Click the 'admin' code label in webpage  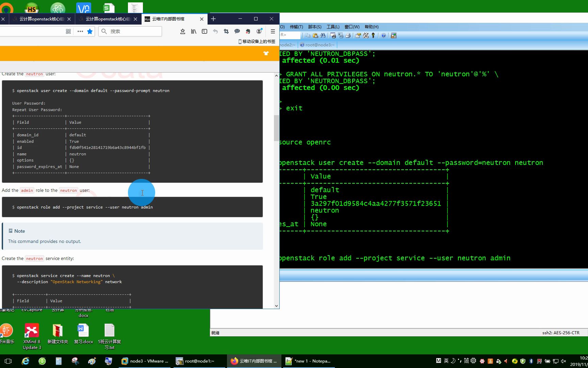pyautogui.click(x=27, y=190)
